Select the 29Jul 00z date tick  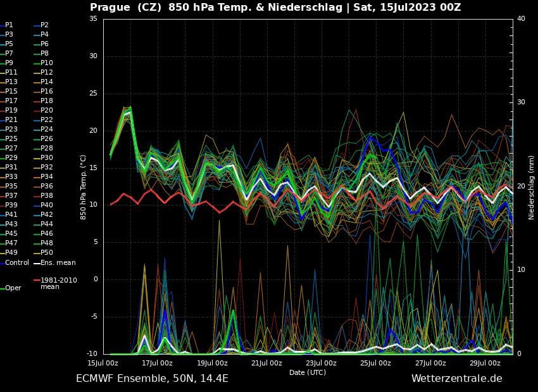point(485,363)
